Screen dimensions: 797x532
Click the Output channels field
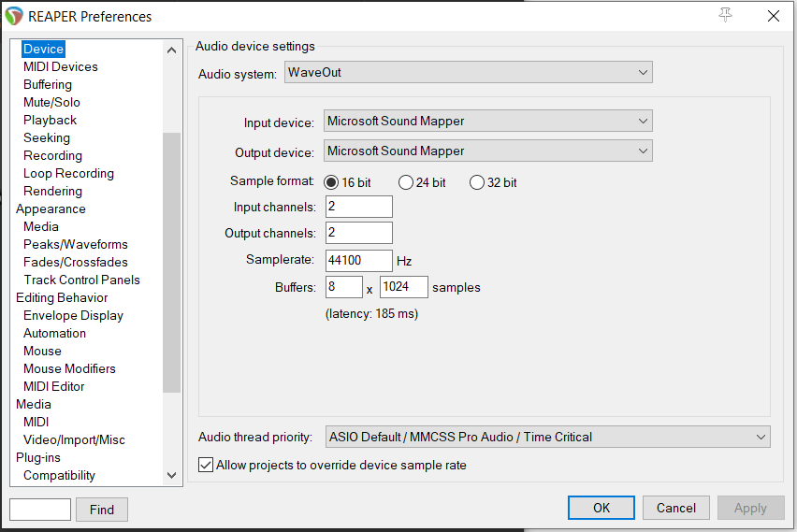[359, 233]
